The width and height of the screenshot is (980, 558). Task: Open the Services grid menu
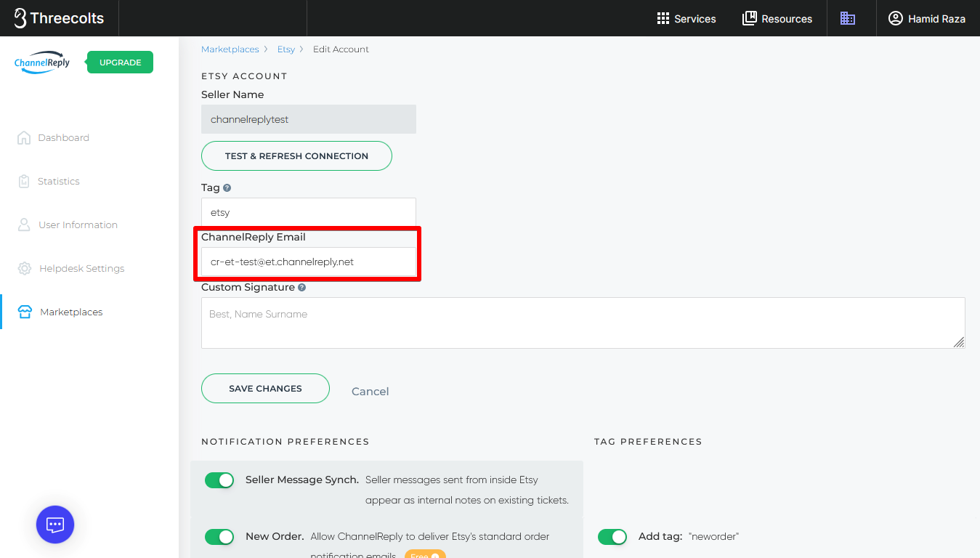(687, 19)
